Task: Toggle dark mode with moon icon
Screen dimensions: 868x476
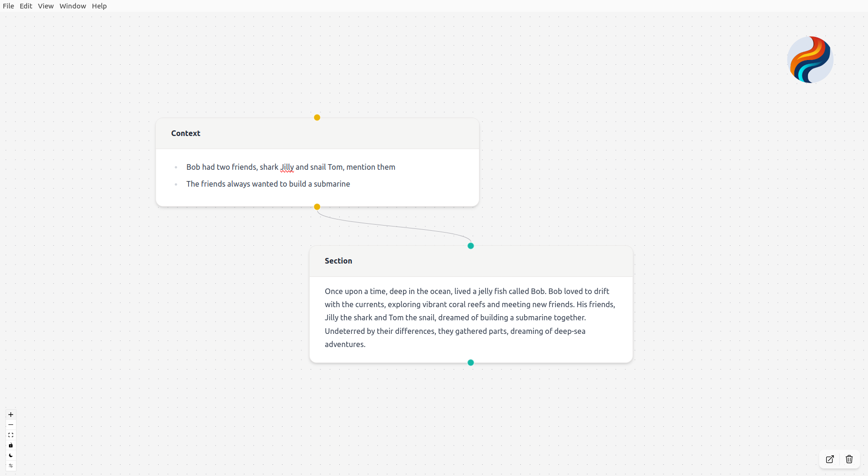Action: pyautogui.click(x=11, y=455)
